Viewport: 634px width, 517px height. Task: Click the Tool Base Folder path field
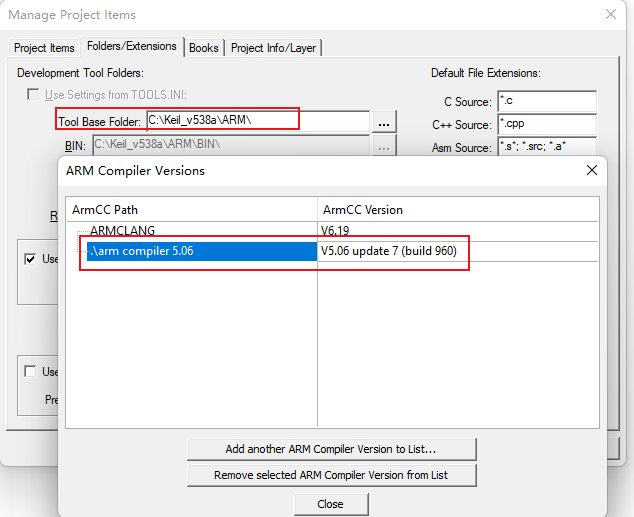pos(222,120)
